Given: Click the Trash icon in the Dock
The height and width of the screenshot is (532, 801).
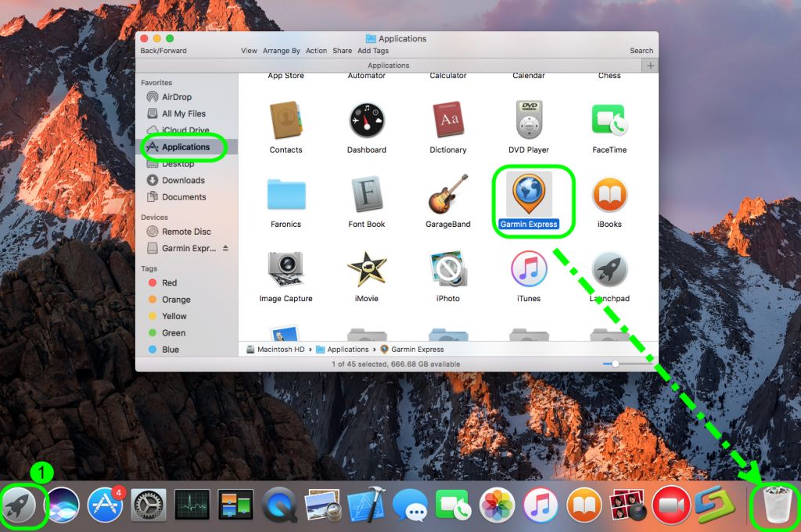Looking at the screenshot, I should (774, 505).
